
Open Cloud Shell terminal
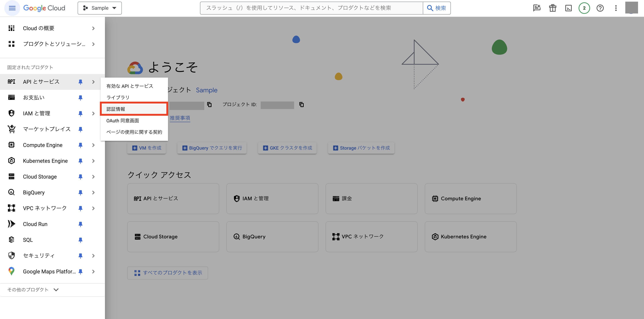coord(568,8)
